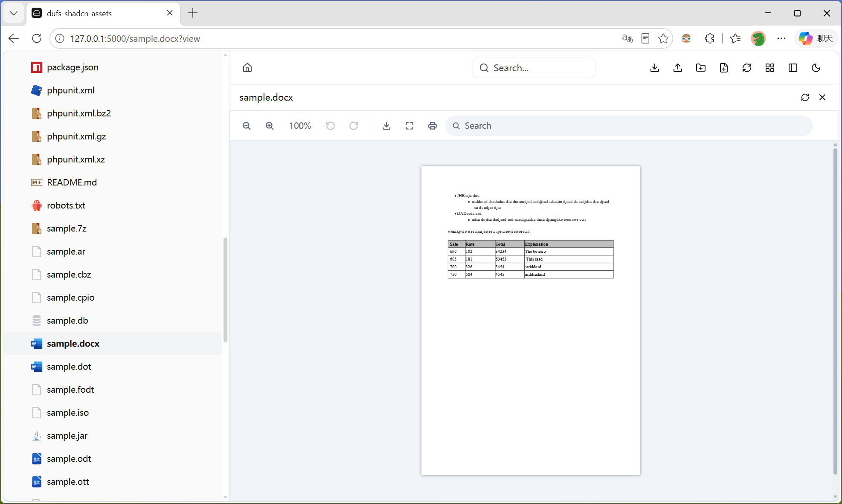Open package.json in the file list
842x504 pixels.
pos(113,67)
